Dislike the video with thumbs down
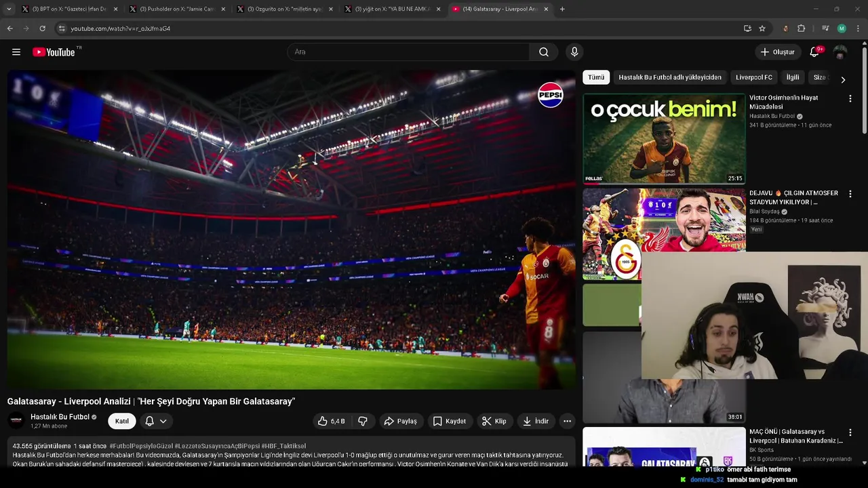 [x=363, y=421]
